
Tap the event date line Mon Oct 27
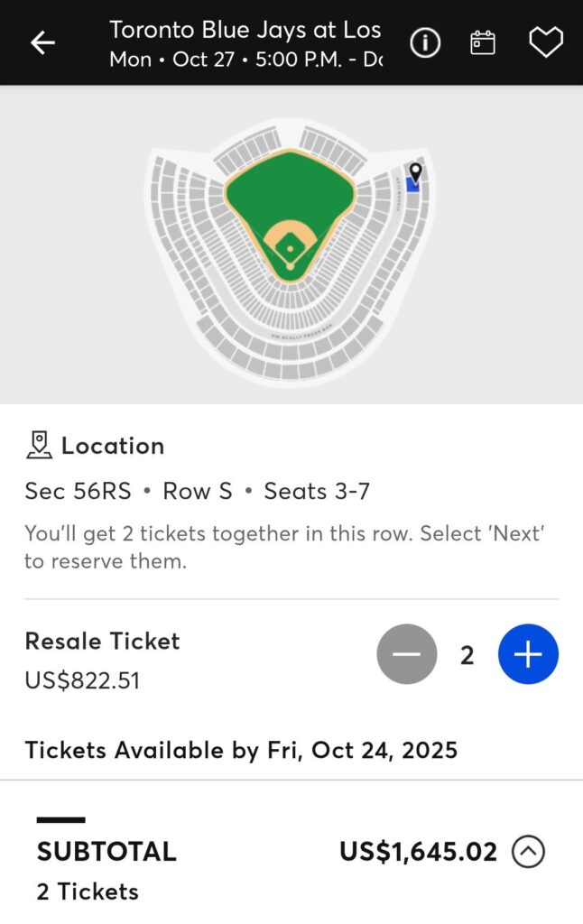245,60
